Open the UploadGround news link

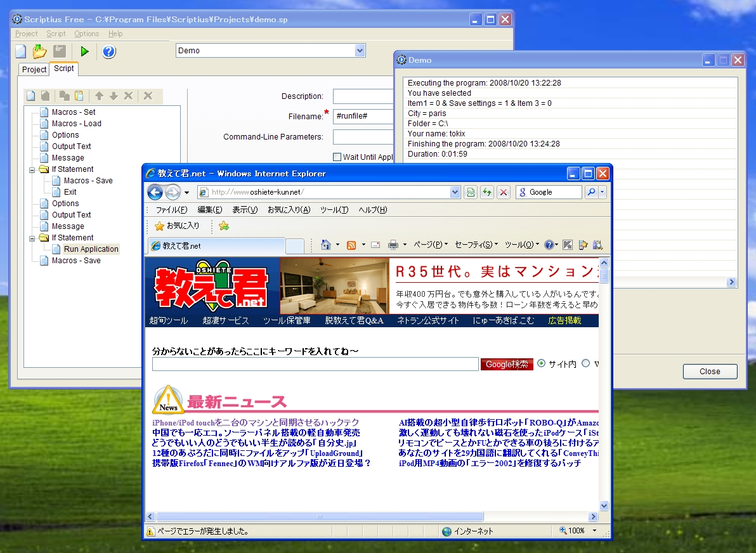257,453
